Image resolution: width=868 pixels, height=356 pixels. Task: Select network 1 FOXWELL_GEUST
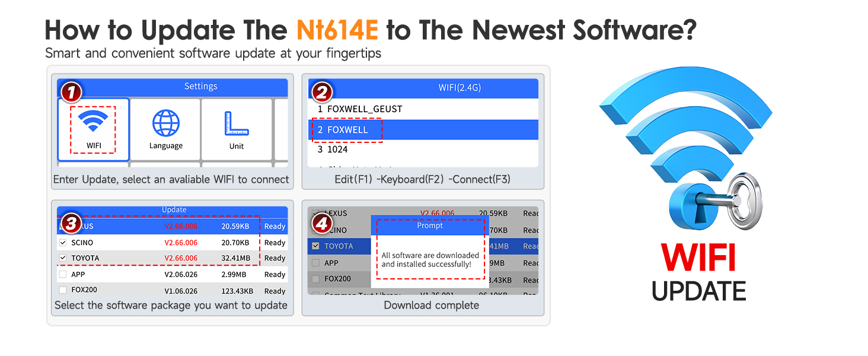point(423,109)
